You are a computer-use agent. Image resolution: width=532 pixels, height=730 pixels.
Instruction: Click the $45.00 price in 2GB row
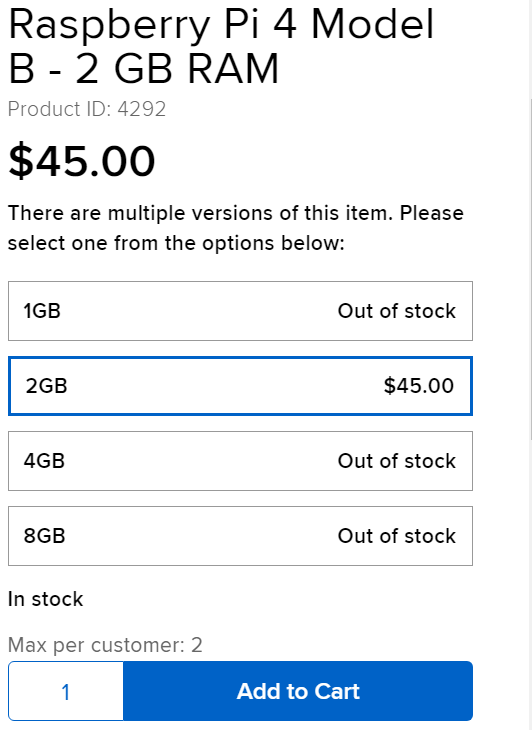418,386
